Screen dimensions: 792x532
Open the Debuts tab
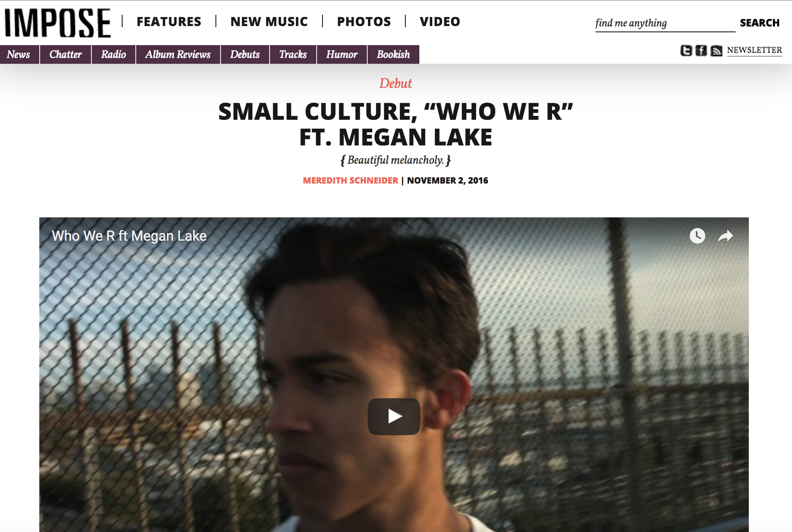[x=245, y=54]
